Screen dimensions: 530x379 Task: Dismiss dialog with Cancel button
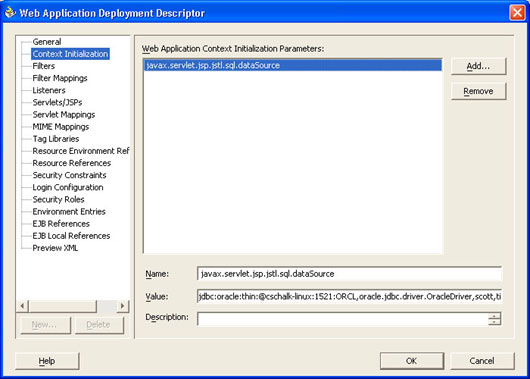[482, 361]
